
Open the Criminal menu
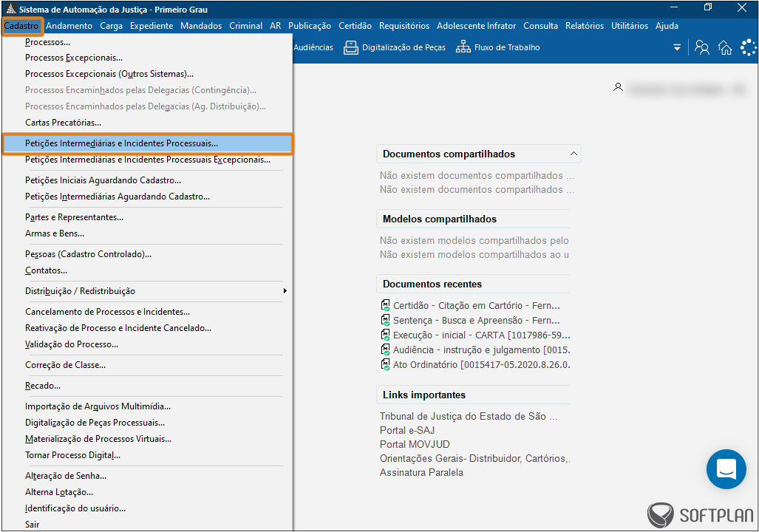click(x=246, y=26)
